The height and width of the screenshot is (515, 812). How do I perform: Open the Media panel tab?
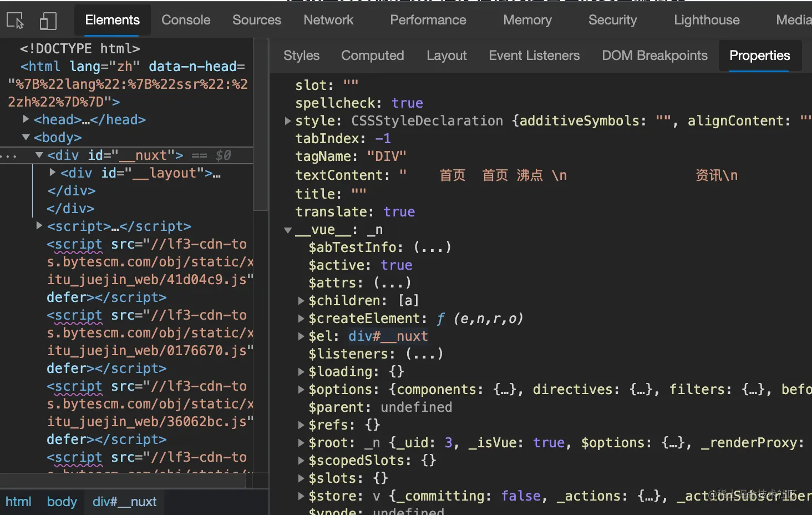[x=794, y=20]
